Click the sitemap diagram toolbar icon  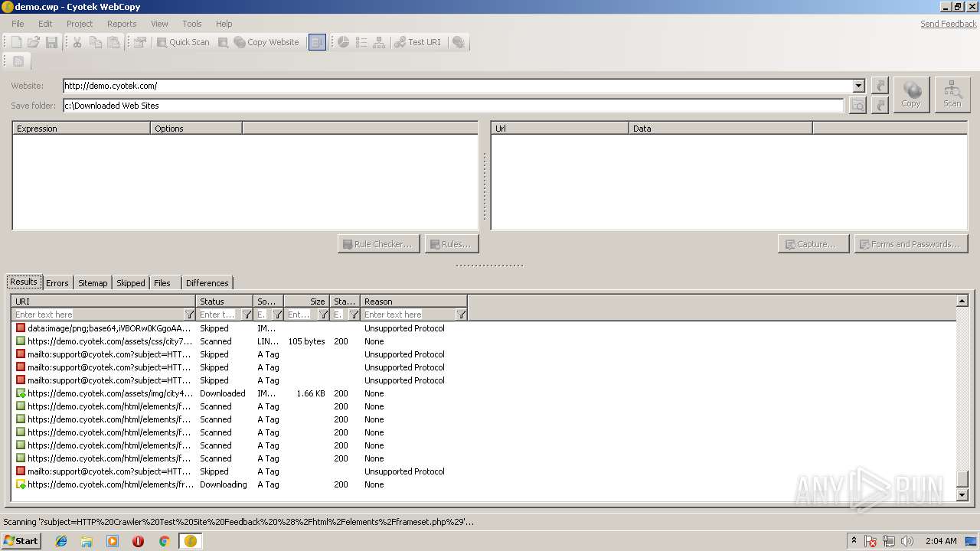tap(379, 43)
